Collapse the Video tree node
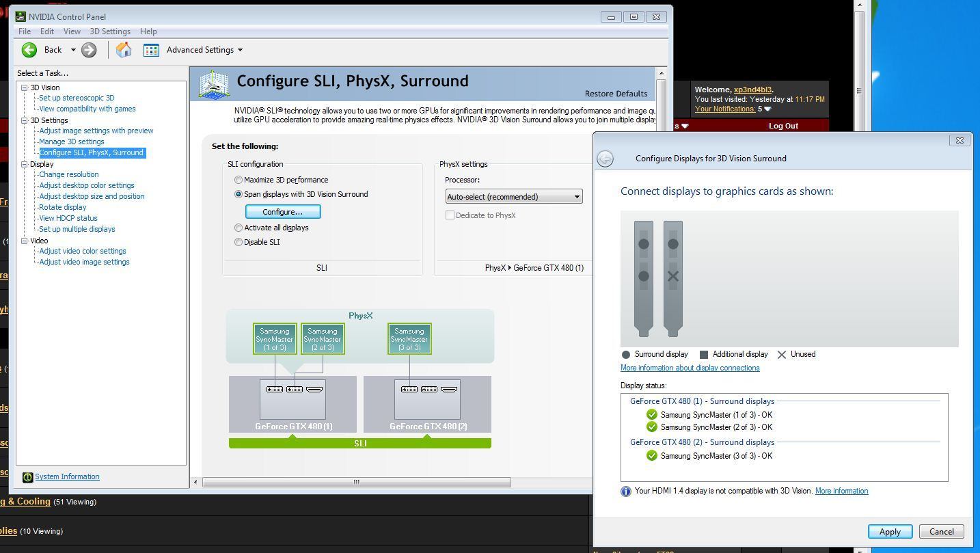 [25, 241]
